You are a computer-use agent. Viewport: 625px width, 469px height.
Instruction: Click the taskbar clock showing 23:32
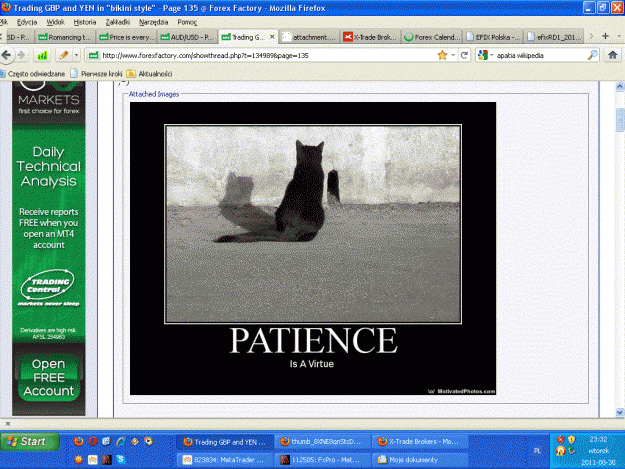coord(598,440)
